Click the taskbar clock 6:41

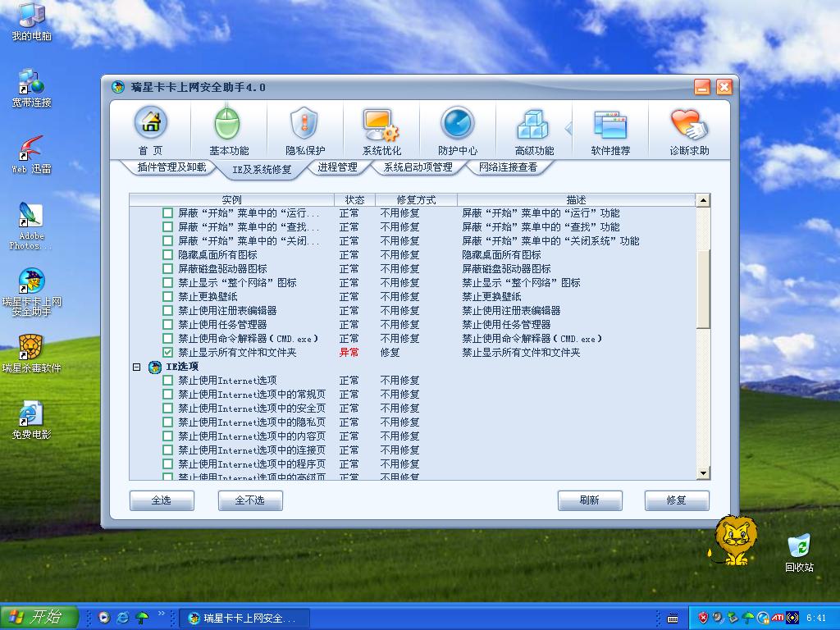coord(816,618)
